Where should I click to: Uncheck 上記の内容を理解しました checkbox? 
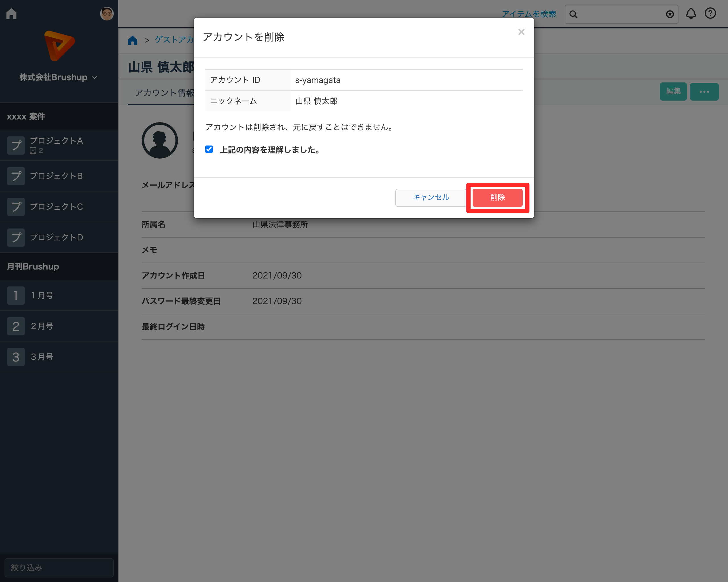[x=209, y=149]
